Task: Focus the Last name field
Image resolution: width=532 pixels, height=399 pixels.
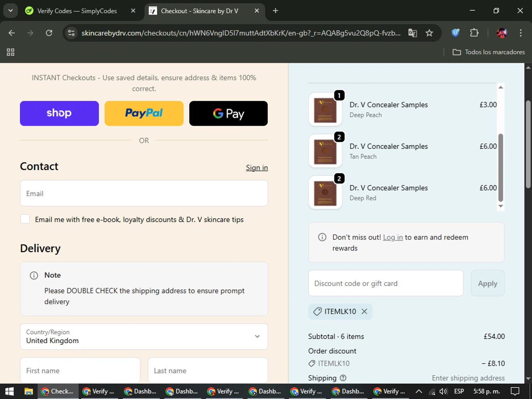Action: (x=208, y=370)
